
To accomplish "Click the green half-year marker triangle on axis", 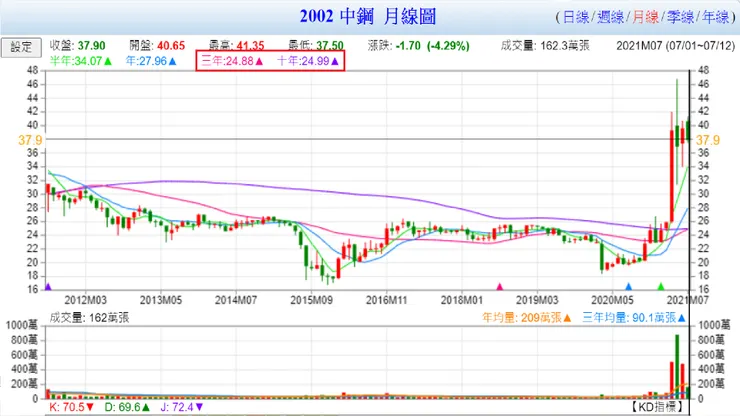I will point(661,287).
